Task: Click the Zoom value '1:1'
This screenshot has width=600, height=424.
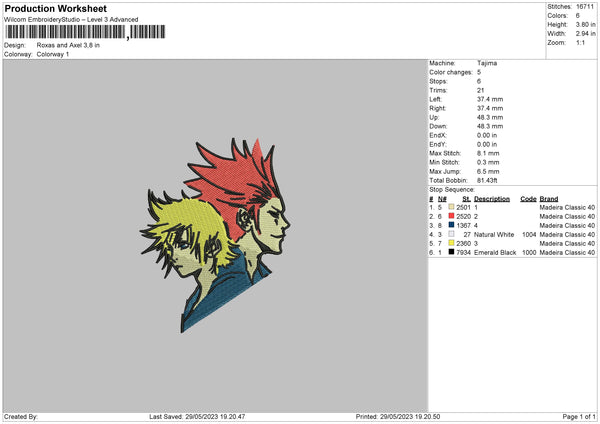Action: coord(580,42)
